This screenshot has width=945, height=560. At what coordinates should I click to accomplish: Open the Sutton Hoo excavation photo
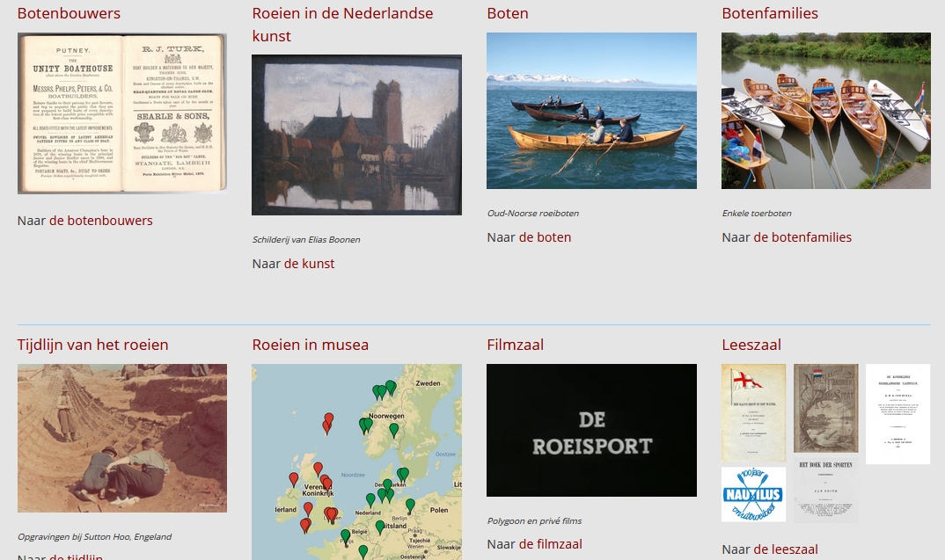click(122, 439)
